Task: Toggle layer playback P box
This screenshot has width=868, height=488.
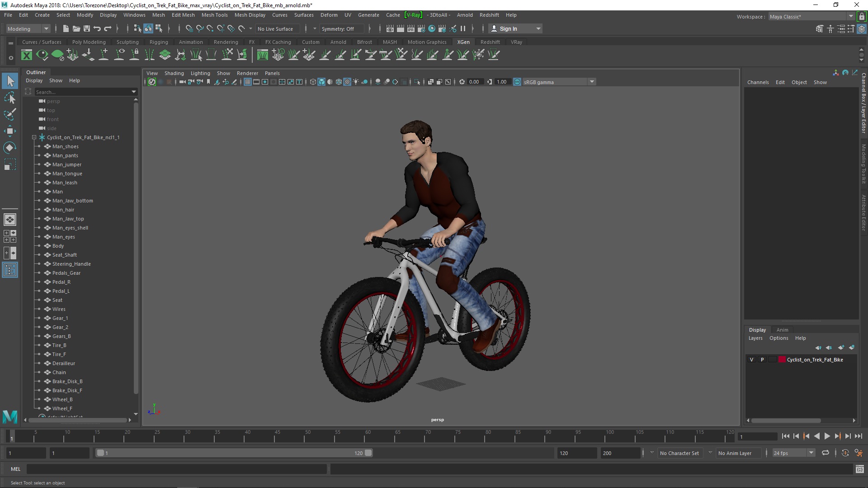Action: point(762,360)
